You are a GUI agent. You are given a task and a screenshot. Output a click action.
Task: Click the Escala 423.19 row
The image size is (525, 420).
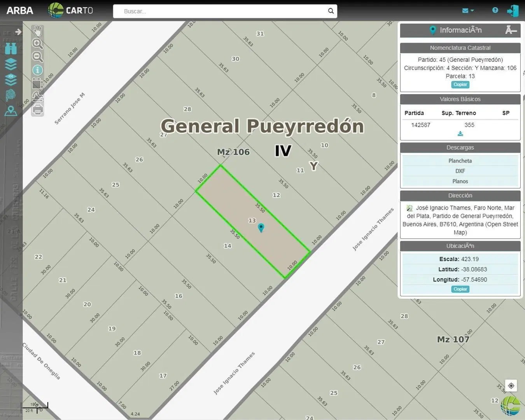[x=460, y=259]
